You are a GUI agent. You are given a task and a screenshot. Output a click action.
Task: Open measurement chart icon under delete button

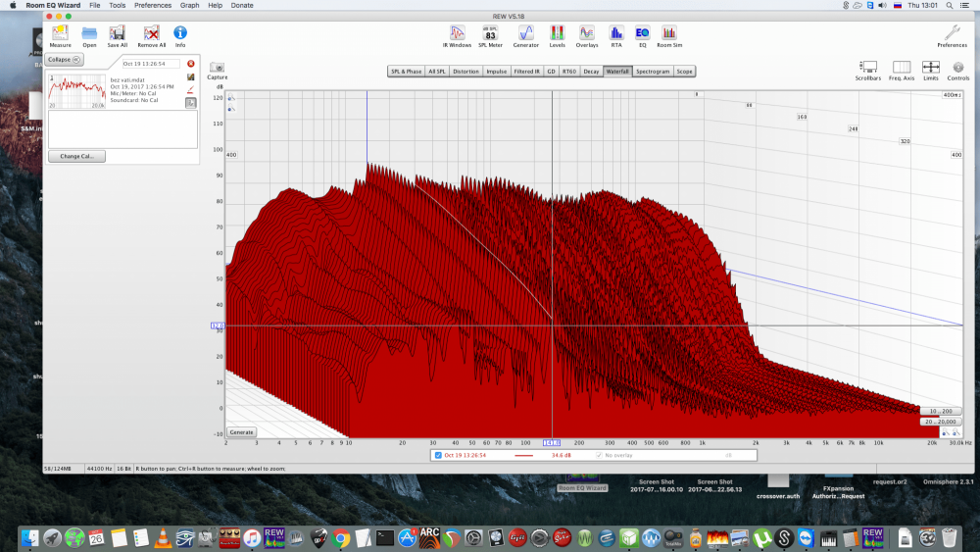(x=191, y=76)
